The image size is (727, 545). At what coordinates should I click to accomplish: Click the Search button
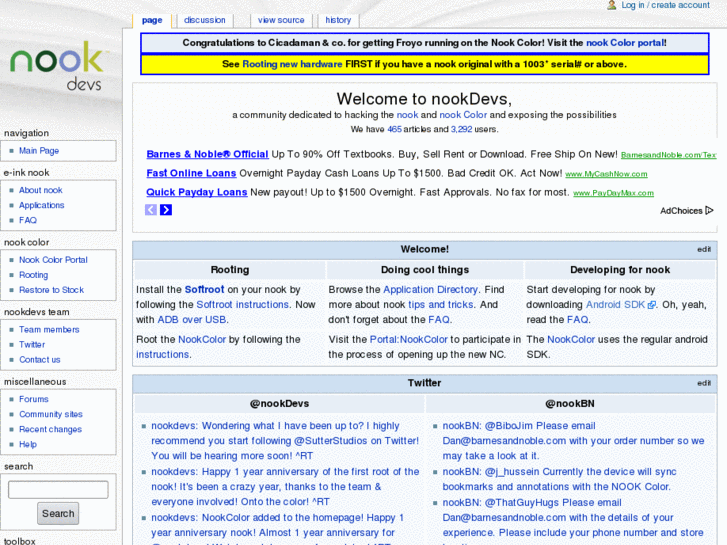pyautogui.click(x=58, y=513)
